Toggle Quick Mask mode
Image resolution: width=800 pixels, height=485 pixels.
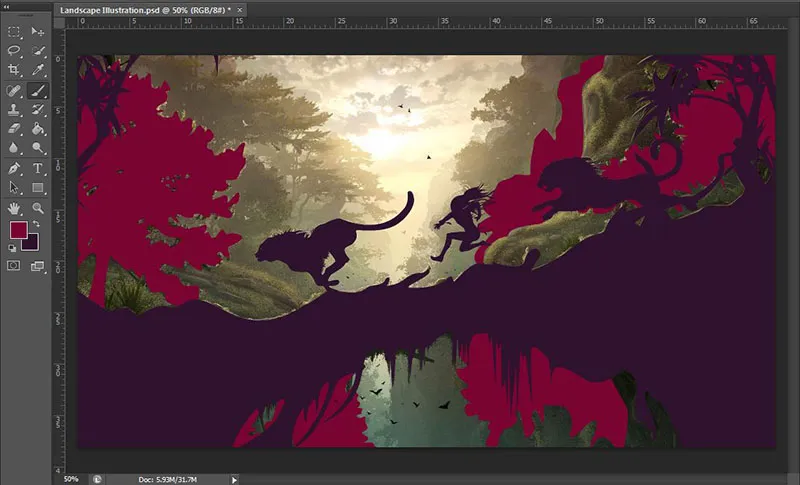[x=14, y=266]
